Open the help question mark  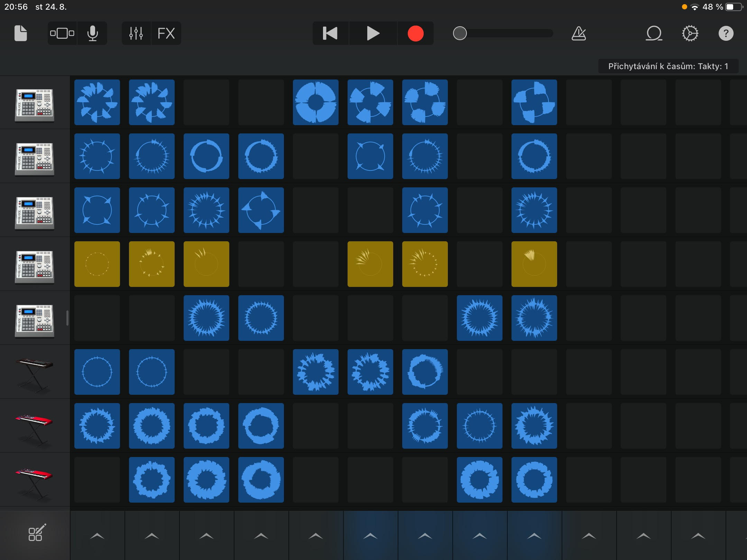[x=726, y=34]
